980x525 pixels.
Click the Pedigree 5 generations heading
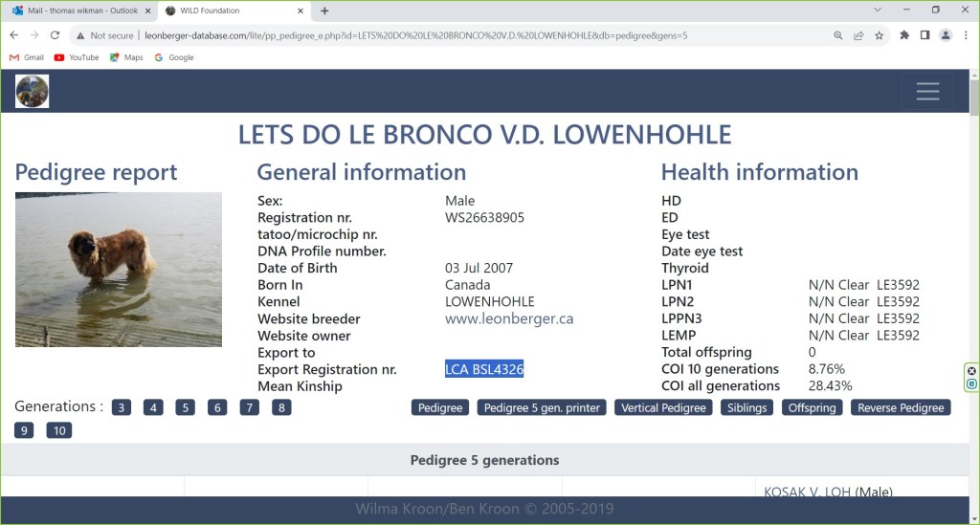pyautogui.click(x=484, y=460)
